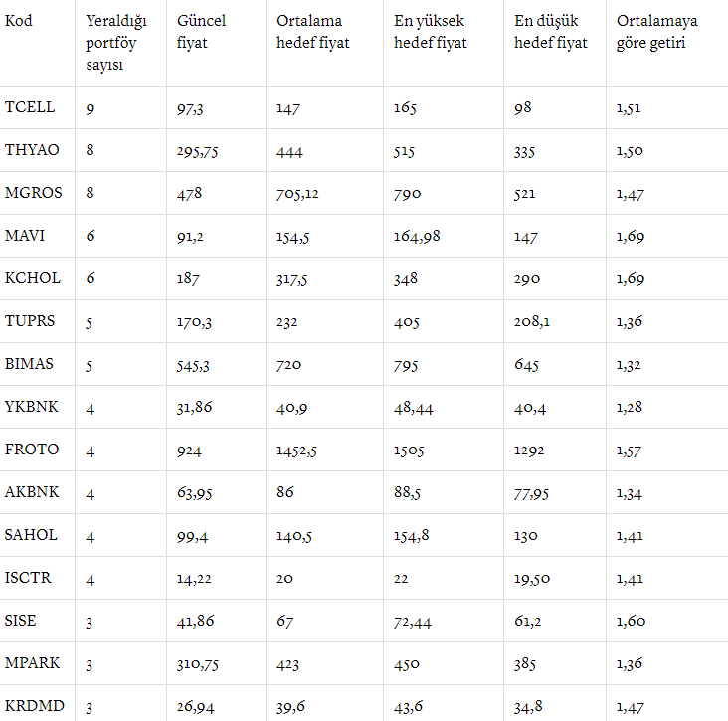Select the MGROS average target 705,12
Viewport: 728px width, 721px height.
pos(297,194)
